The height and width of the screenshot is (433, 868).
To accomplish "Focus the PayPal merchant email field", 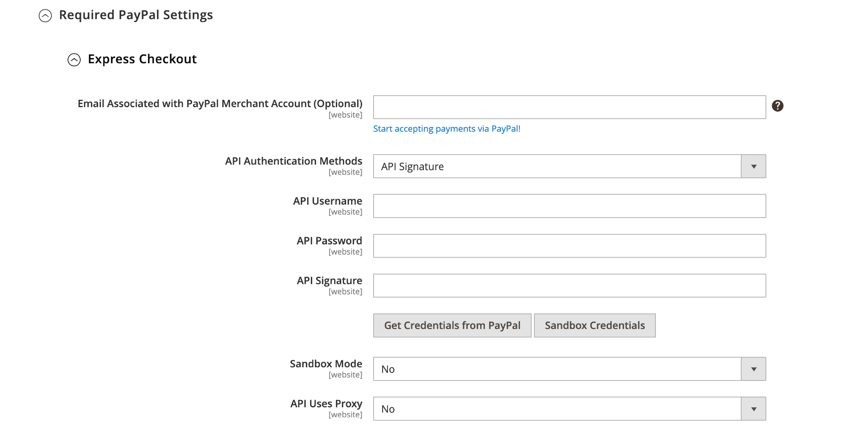I will [569, 107].
